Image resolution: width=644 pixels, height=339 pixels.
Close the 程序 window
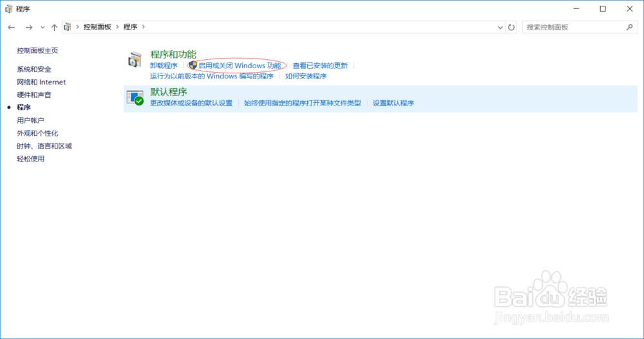click(x=630, y=8)
